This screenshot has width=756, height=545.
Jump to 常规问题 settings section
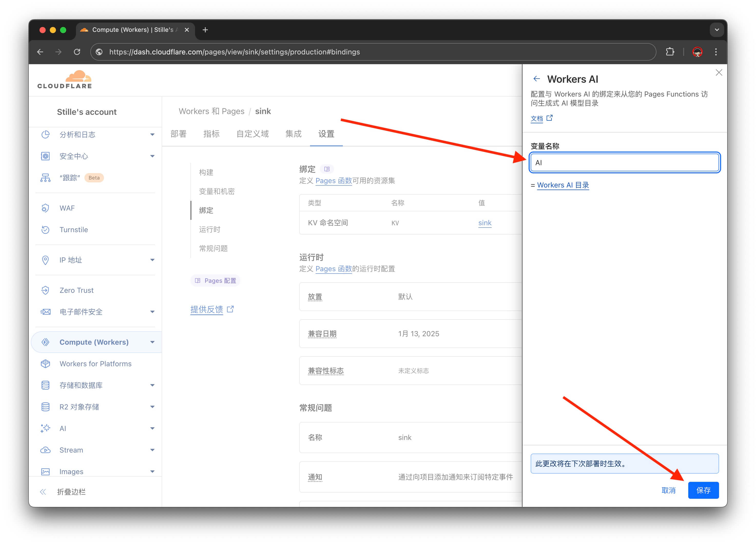[x=213, y=248]
